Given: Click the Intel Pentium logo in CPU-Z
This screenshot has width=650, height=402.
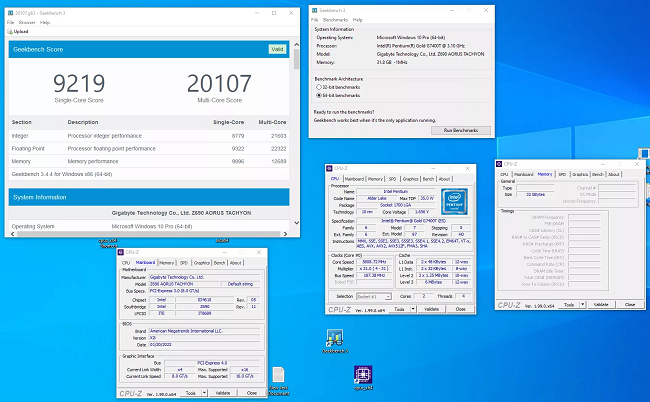Looking at the screenshot, I should pos(454,201).
